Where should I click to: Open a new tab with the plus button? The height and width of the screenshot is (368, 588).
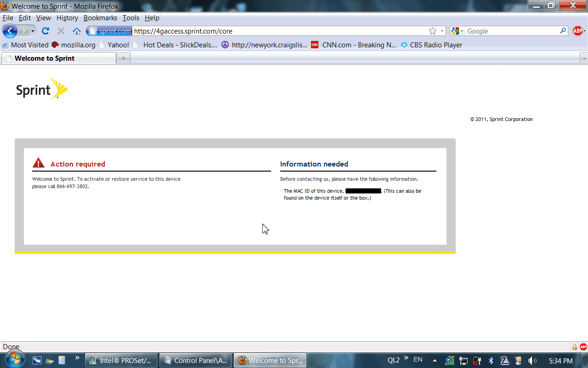click(x=123, y=58)
